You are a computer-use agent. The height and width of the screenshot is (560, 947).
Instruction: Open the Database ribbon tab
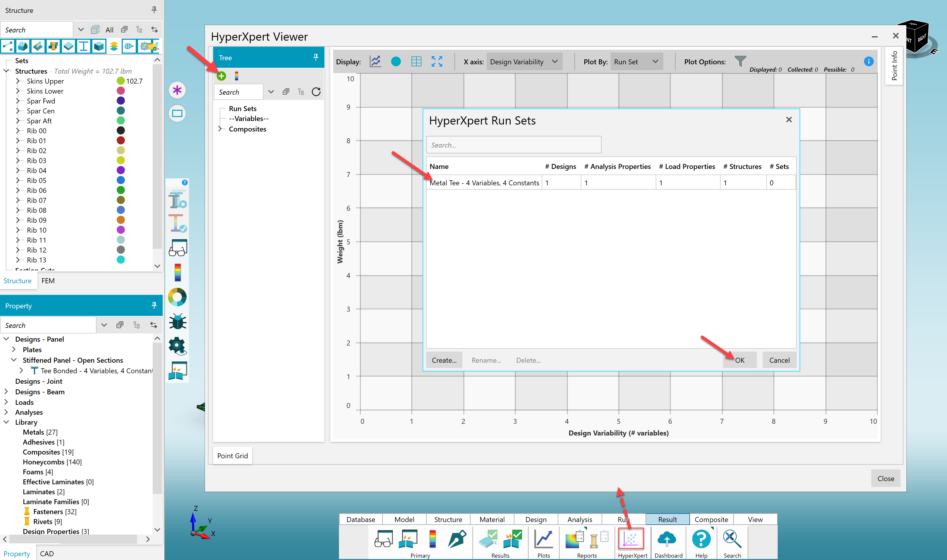pyautogui.click(x=361, y=519)
